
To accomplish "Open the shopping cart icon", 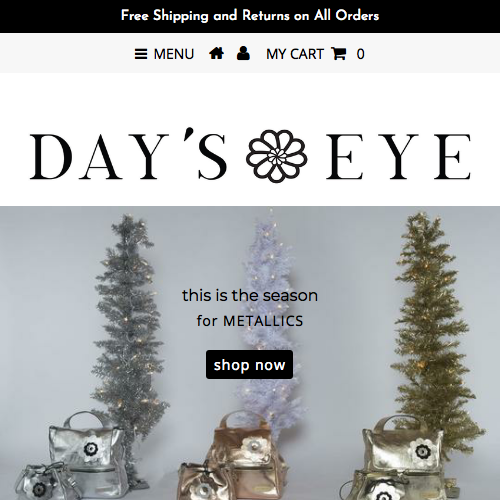I will tap(339, 54).
